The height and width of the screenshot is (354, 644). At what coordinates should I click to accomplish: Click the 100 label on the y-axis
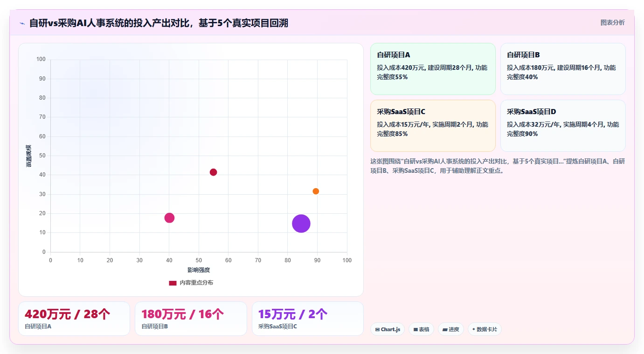pos(41,59)
